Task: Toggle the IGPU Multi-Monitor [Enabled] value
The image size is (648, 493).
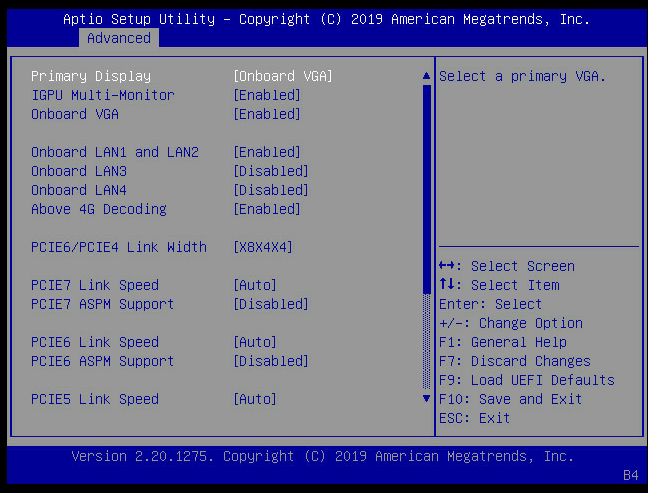Action: [267, 95]
